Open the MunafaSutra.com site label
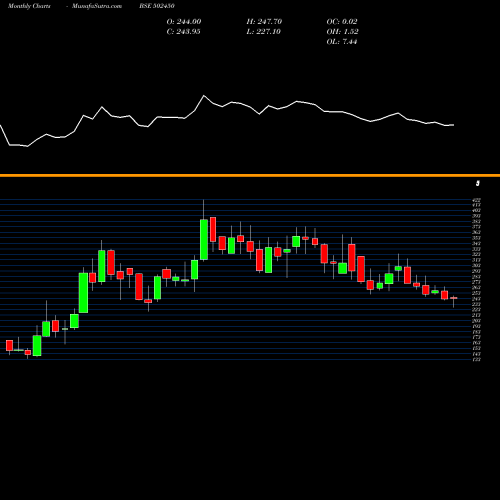 97,6
